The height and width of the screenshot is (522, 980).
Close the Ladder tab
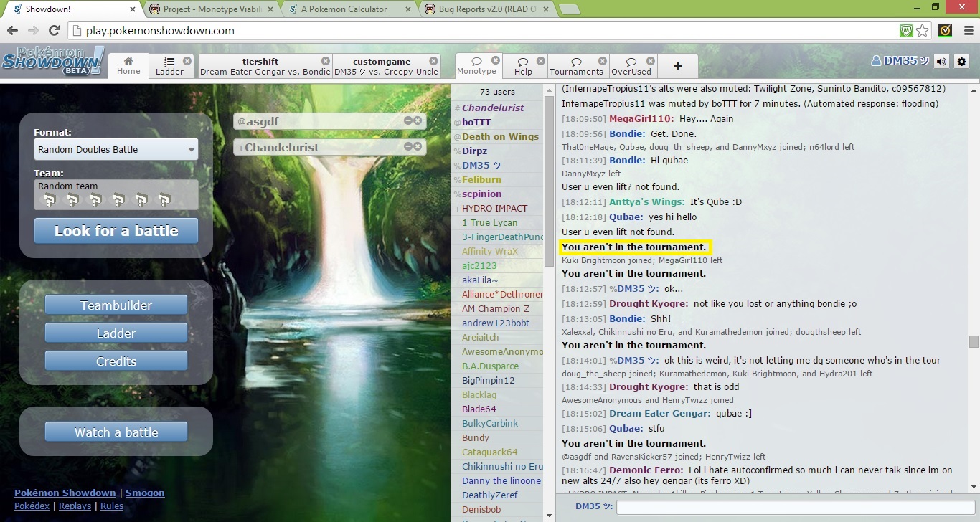187,61
